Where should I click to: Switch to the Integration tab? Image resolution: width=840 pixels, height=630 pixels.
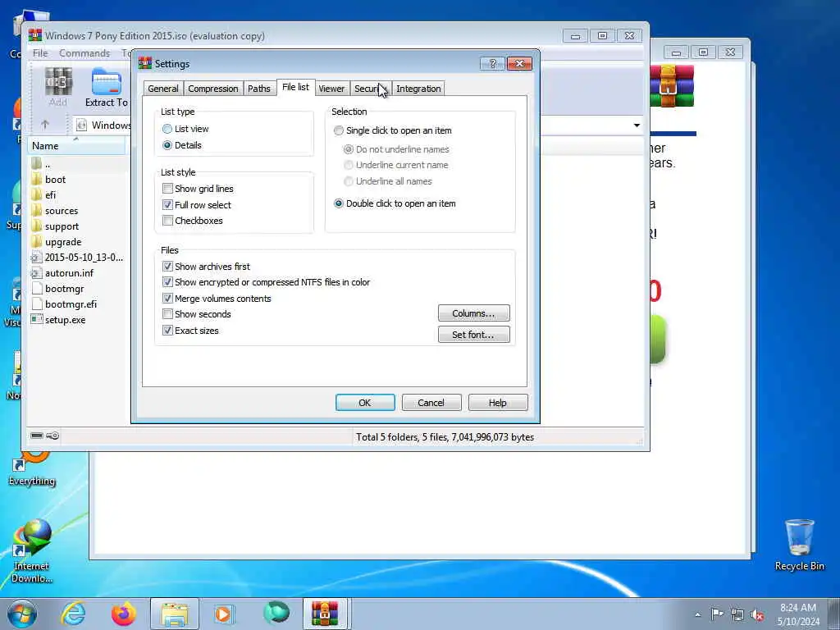click(418, 89)
